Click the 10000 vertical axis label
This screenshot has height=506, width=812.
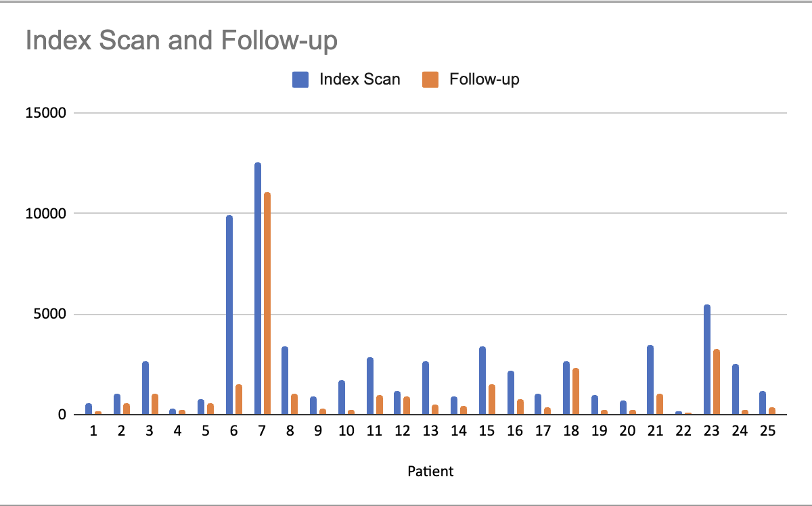pos(47,214)
